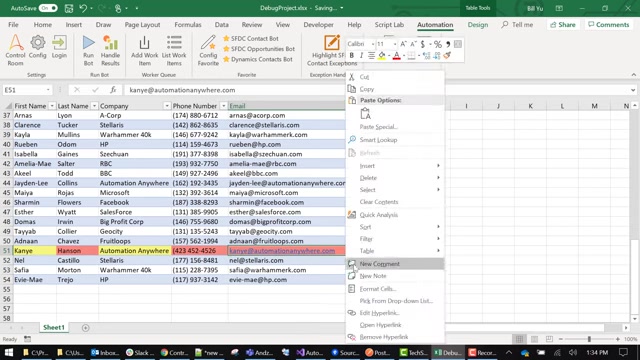
Task: Run the SFDC Opportunities Bot favorite
Action: 258,49
